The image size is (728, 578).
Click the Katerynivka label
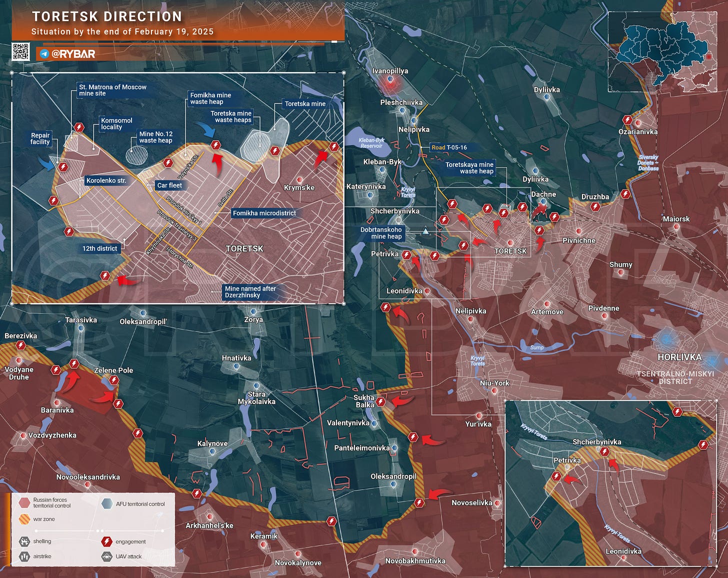[366, 186]
